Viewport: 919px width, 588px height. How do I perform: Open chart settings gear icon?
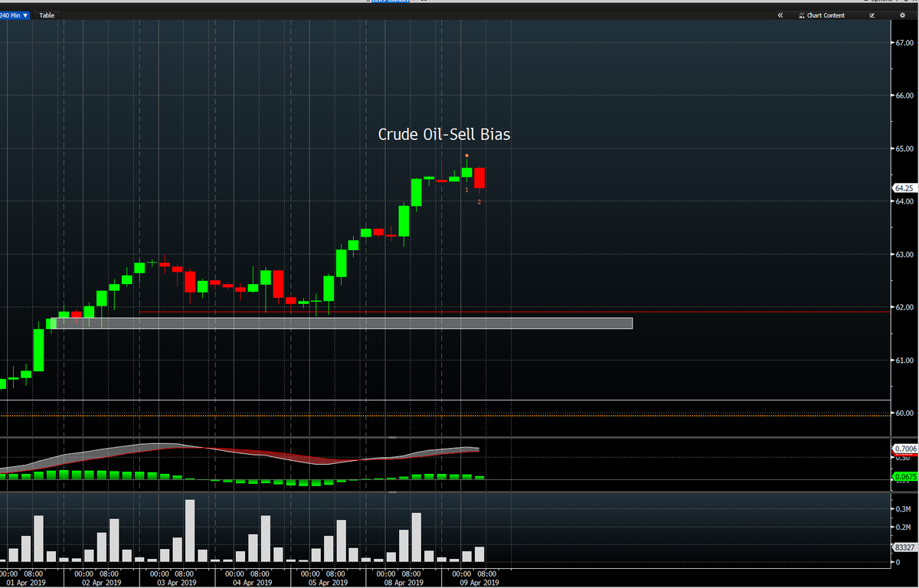tap(902, 15)
